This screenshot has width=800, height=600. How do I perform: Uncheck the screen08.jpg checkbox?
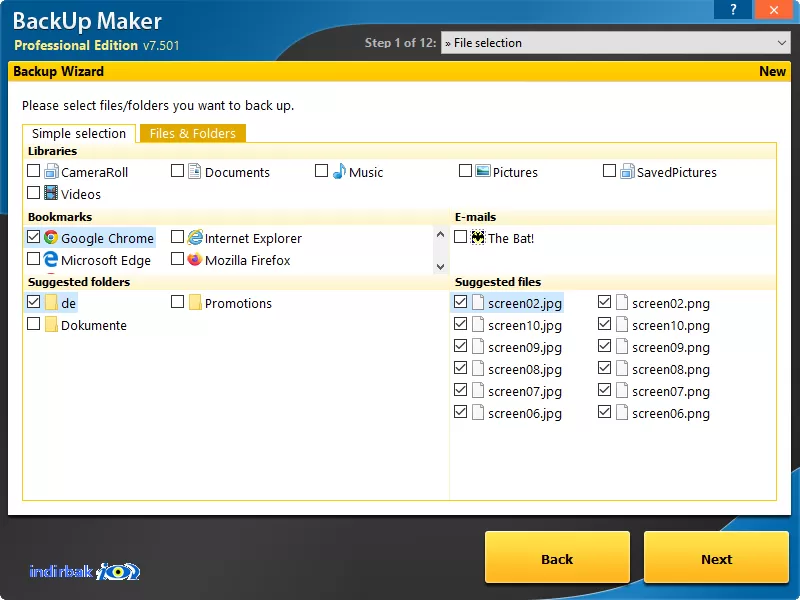460,367
